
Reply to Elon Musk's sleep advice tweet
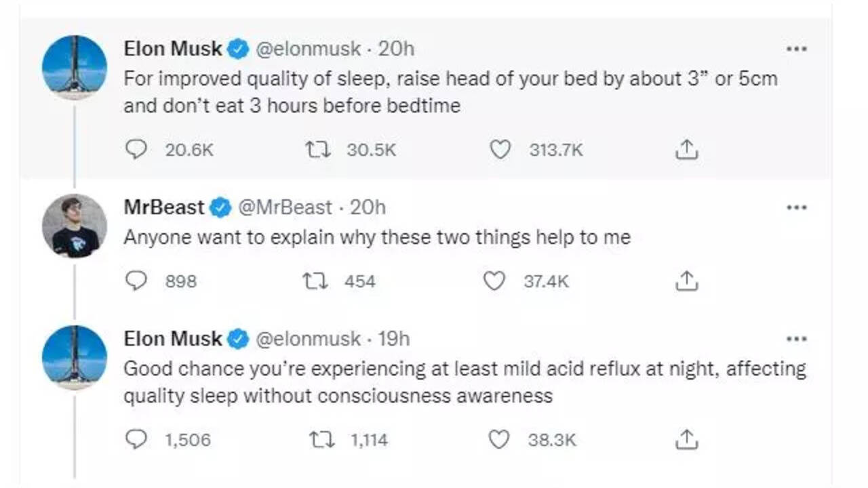(x=136, y=149)
